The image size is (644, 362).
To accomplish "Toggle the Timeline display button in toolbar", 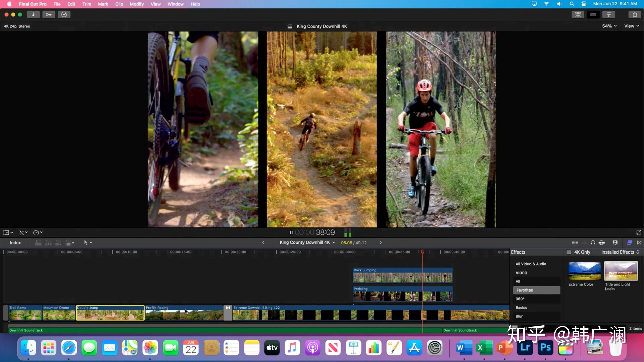I will 593,14.
